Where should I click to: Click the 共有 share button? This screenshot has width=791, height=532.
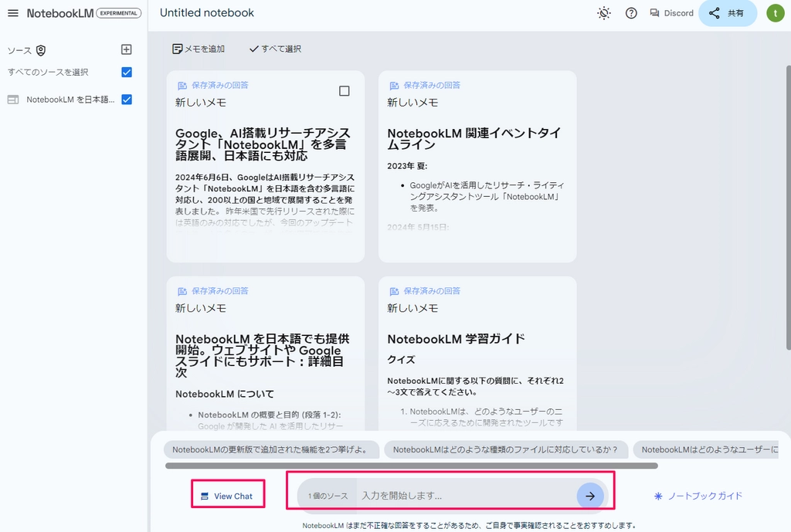point(728,13)
